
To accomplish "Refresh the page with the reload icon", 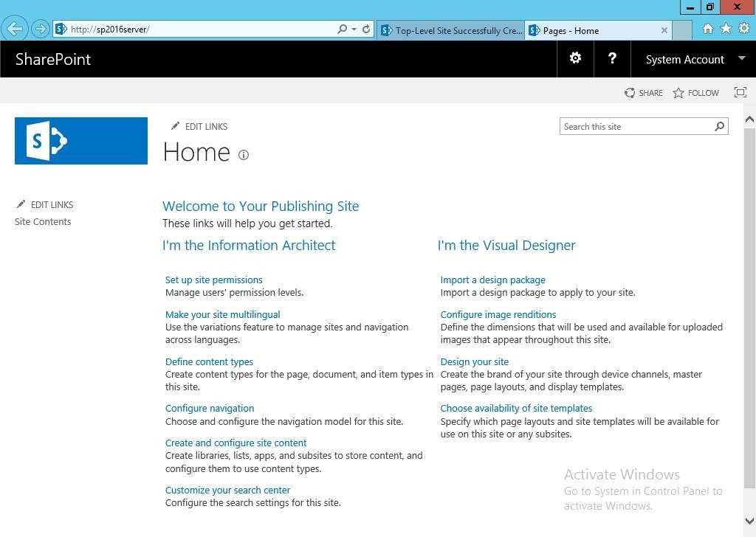I will [x=366, y=29].
